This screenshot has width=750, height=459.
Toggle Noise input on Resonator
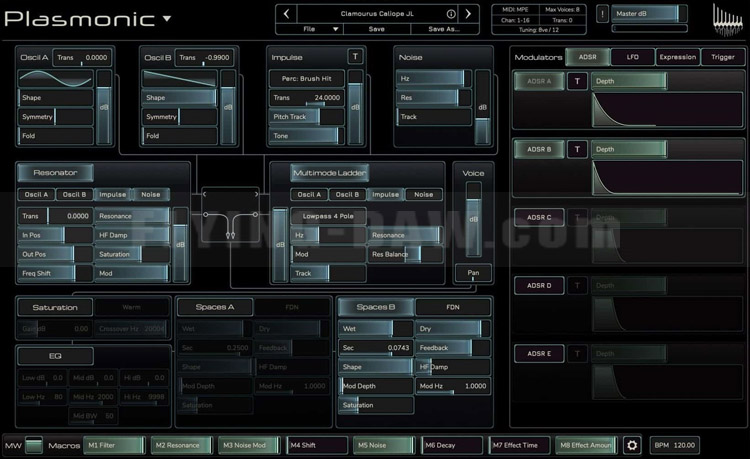[151, 195]
